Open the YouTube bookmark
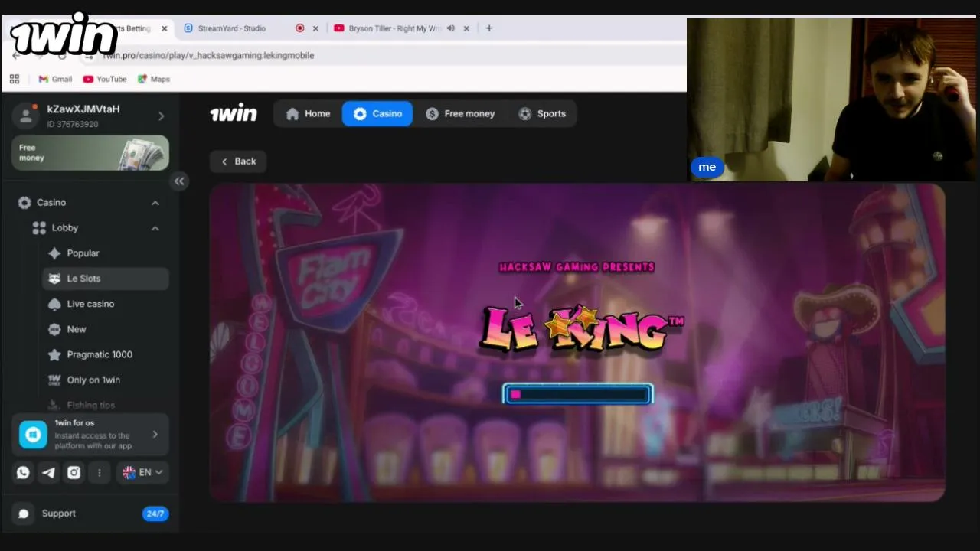Viewport: 980px width, 551px height. [x=105, y=79]
